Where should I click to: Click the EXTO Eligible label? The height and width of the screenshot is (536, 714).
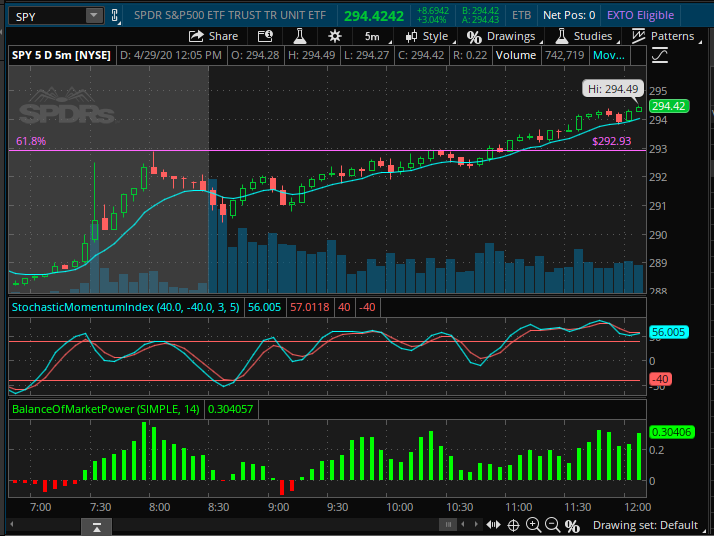640,15
